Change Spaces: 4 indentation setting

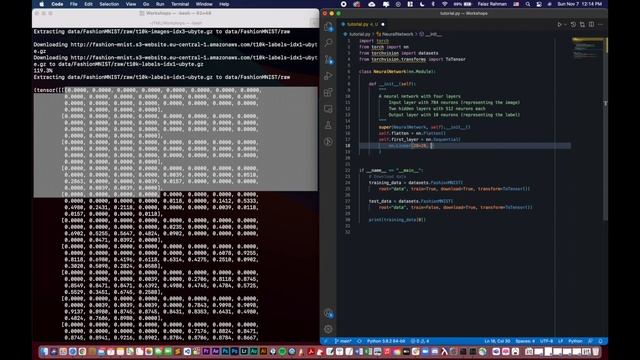pos(525,341)
